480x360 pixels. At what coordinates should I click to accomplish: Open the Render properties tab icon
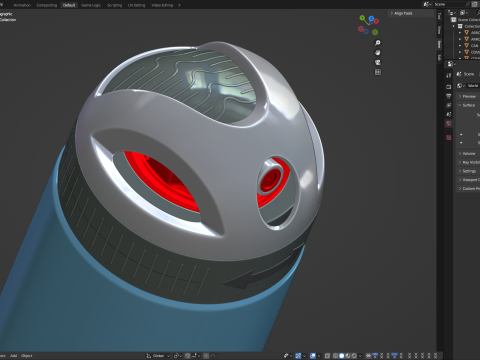pyautogui.click(x=449, y=86)
